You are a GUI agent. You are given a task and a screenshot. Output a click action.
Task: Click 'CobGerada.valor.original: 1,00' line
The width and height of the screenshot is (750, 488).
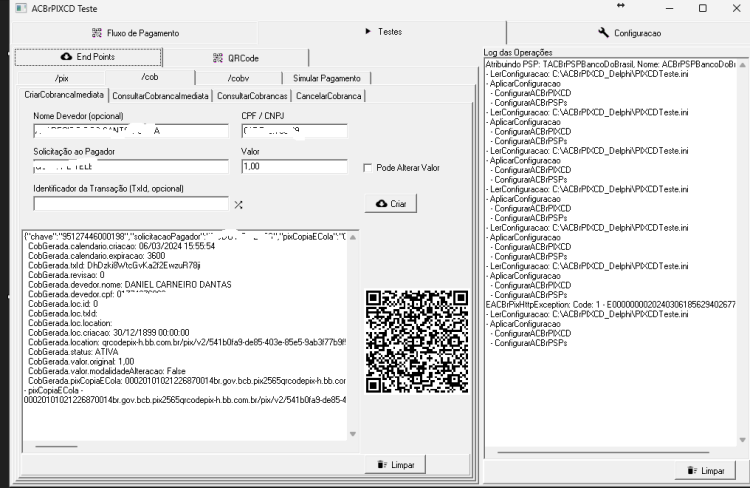tap(81, 362)
